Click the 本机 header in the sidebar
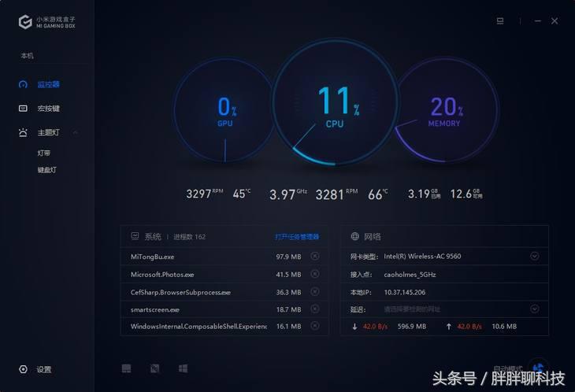 tap(27, 56)
